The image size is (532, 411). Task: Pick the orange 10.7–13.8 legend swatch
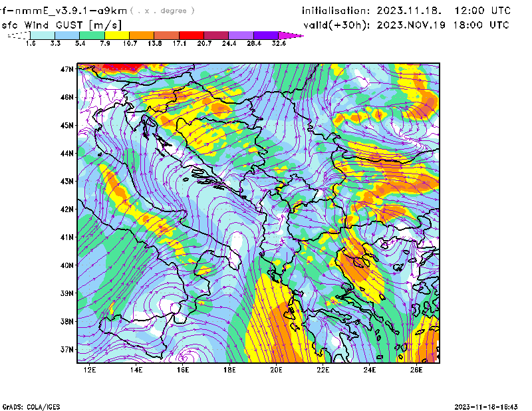pyautogui.click(x=142, y=35)
